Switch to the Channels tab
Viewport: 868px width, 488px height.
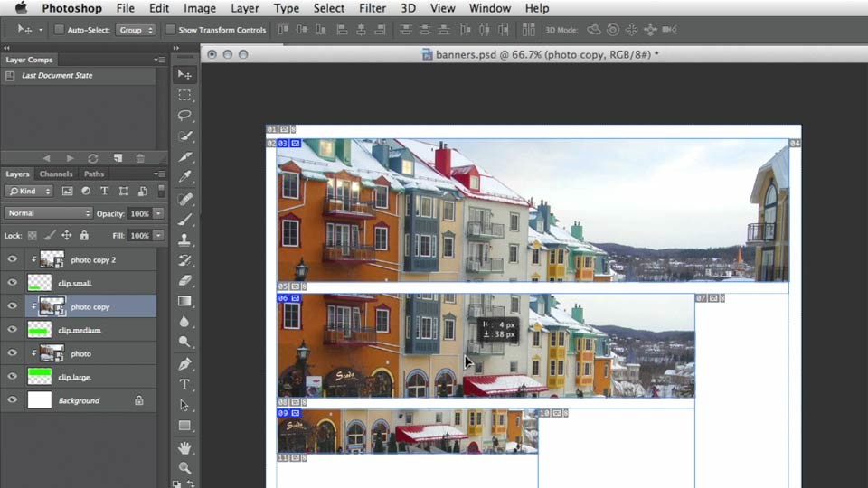(56, 174)
